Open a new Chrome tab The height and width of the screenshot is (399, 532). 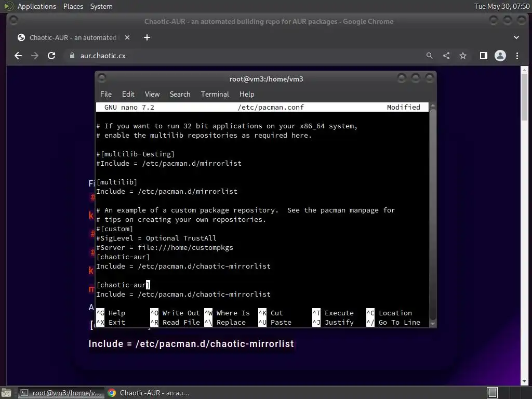(x=147, y=37)
